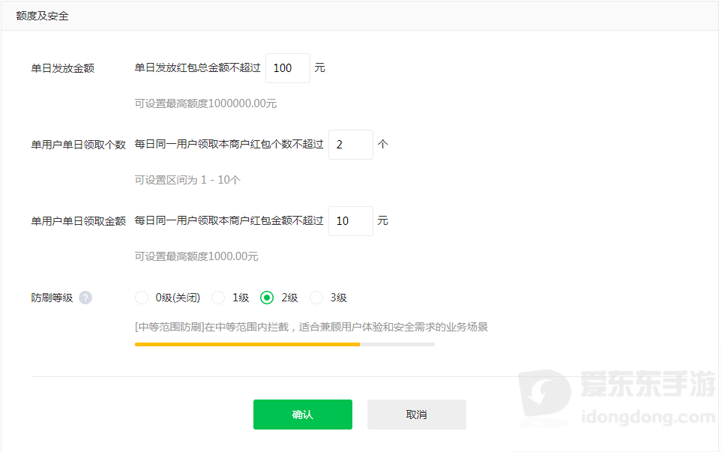Select the 3级 anti-fraud level

point(316,298)
